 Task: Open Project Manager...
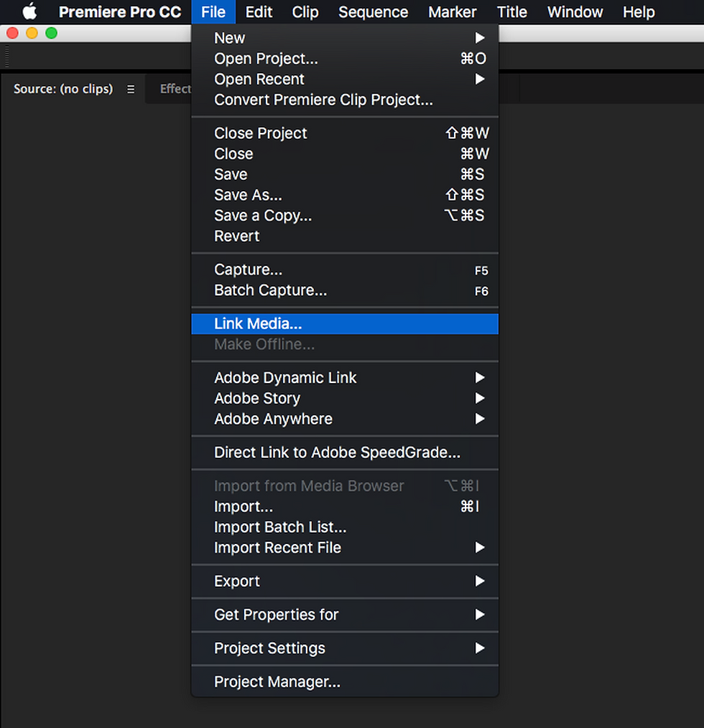coord(345,681)
